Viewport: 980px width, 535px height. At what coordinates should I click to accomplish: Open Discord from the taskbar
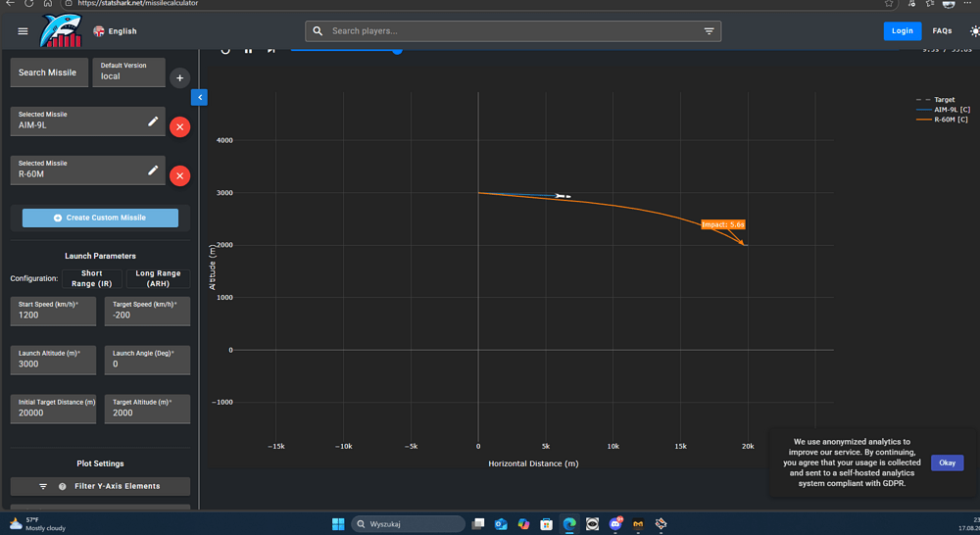(615, 524)
